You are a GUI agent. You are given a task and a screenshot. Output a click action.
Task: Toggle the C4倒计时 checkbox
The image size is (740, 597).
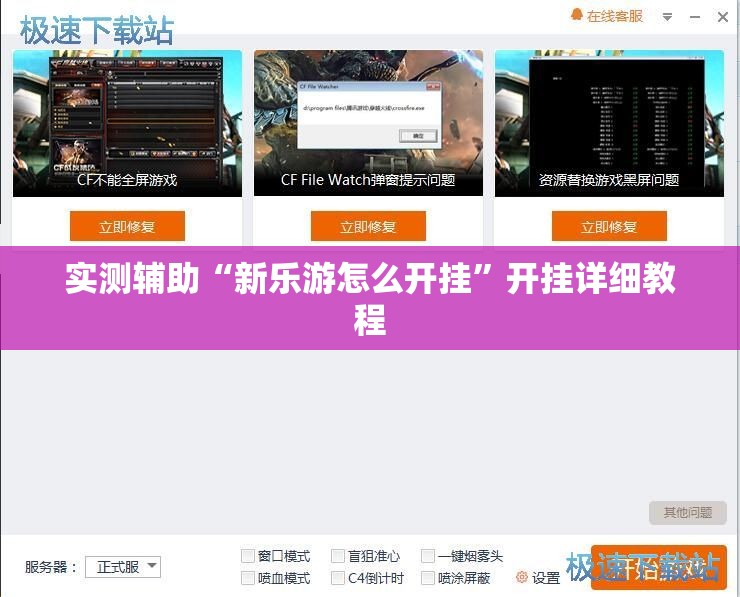(337, 578)
